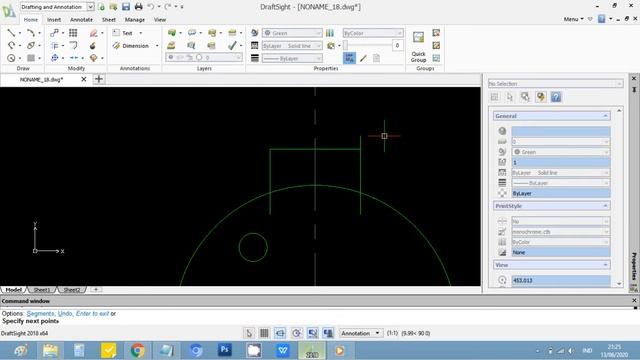
Task: Open the Annotation scale dropdown in status bar
Action: [361, 333]
